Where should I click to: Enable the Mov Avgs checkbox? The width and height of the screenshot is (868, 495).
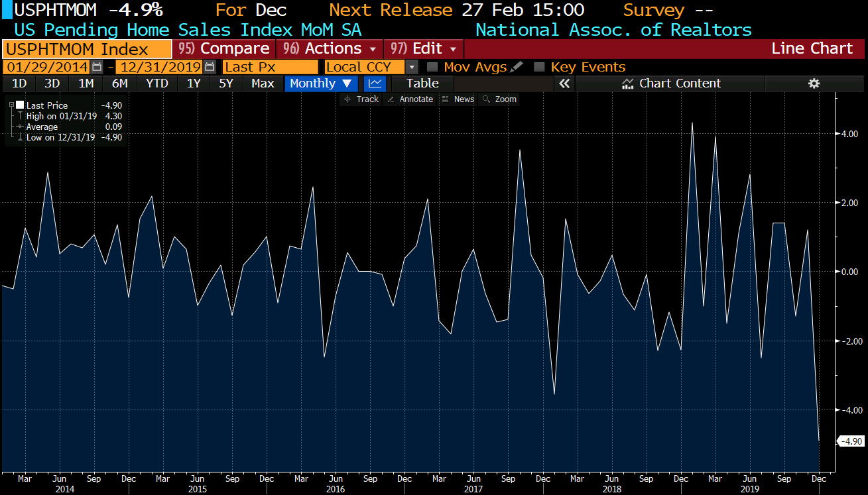tap(432, 67)
